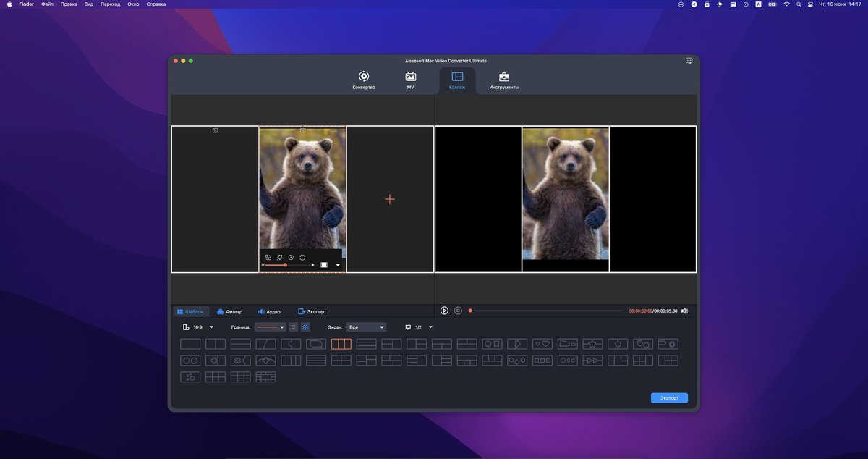Open the 16:9 aspect ratio dropdown

click(210, 327)
